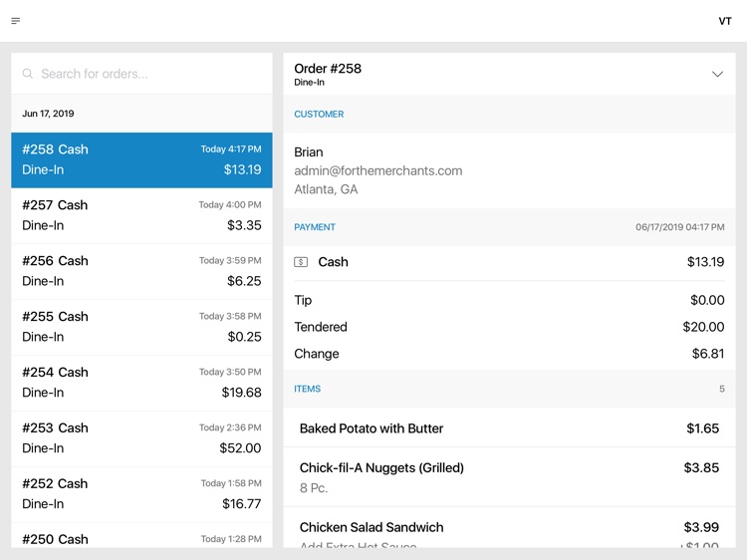This screenshot has width=747, height=560.
Task: Click the cash bill payment icon
Action: click(301, 262)
